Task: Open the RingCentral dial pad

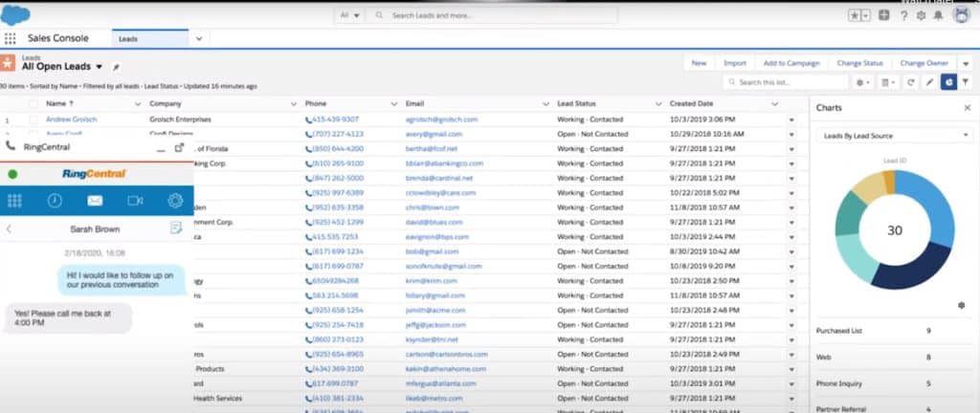Action: pos(14,201)
